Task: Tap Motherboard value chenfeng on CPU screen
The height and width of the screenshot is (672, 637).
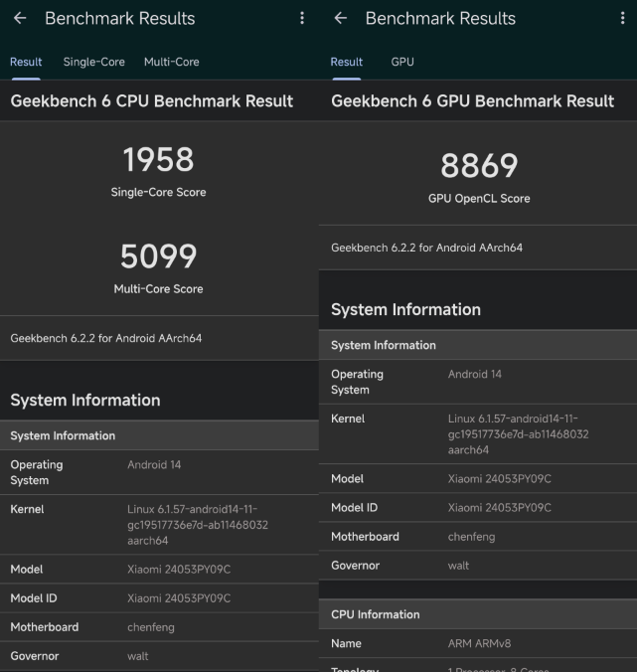Action: 151,627
